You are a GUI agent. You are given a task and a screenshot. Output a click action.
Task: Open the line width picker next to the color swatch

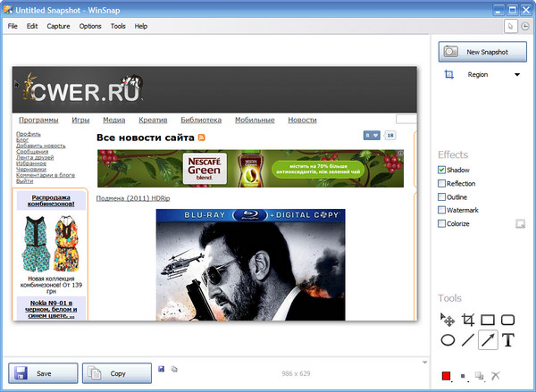click(x=464, y=375)
